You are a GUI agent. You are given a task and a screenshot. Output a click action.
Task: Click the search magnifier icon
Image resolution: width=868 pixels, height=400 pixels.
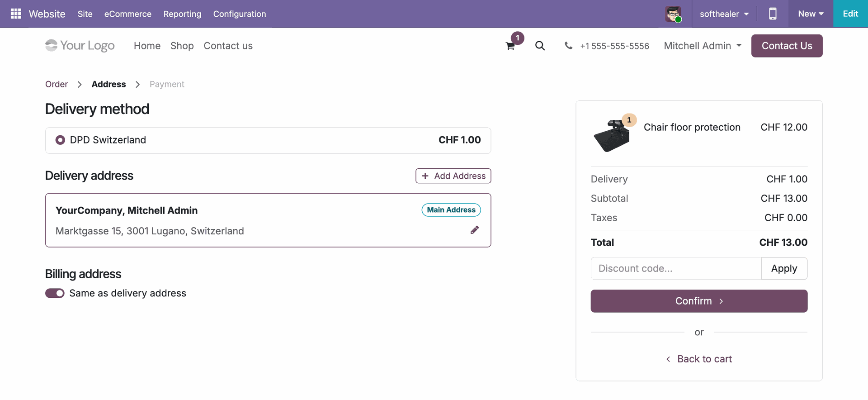pos(540,46)
